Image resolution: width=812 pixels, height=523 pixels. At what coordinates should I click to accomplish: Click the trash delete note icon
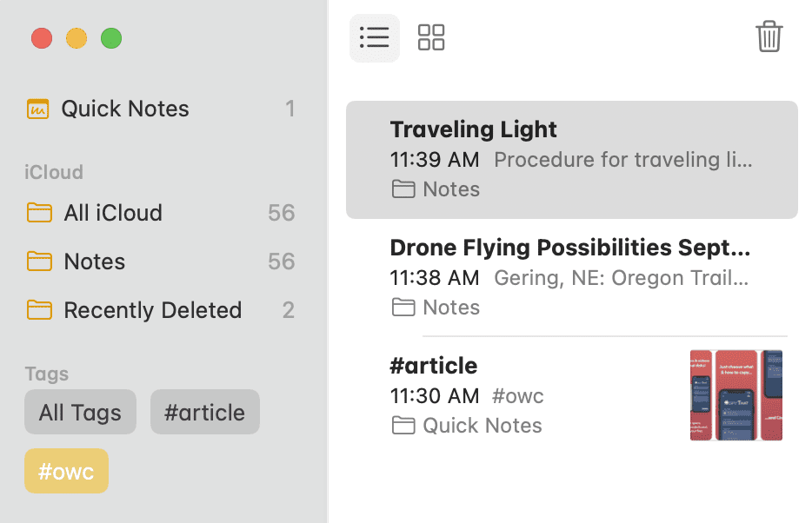pos(769,37)
